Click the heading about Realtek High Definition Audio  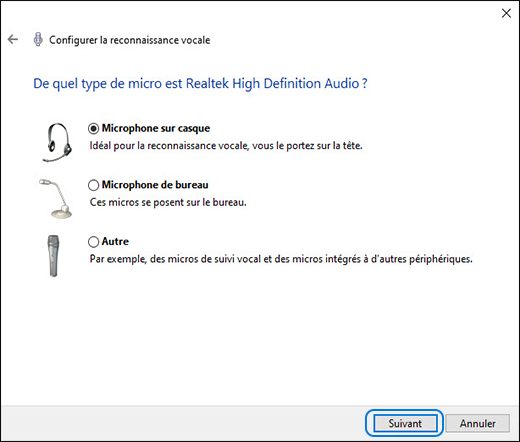click(200, 83)
